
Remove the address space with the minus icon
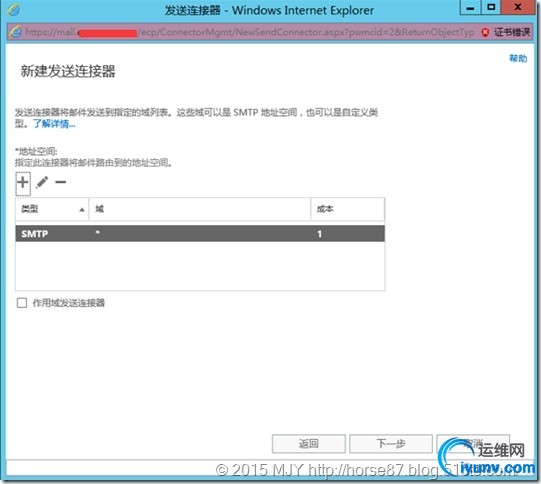point(60,182)
